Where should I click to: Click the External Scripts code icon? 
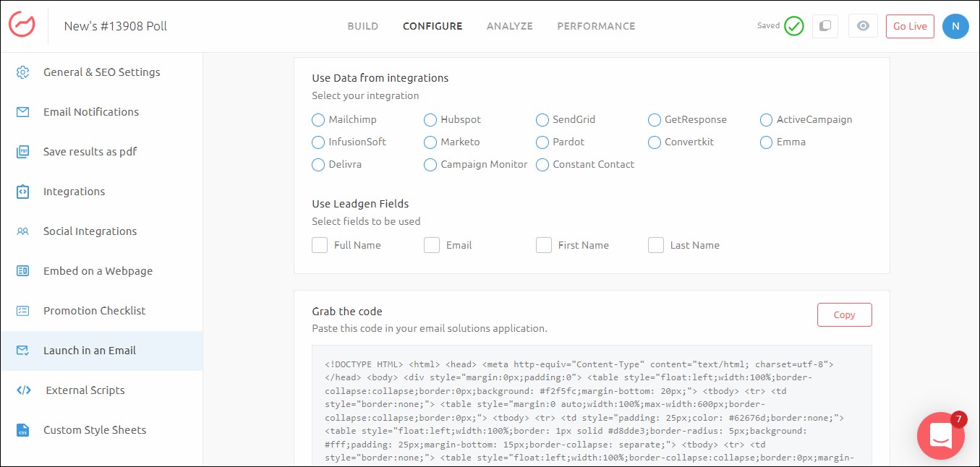click(23, 390)
